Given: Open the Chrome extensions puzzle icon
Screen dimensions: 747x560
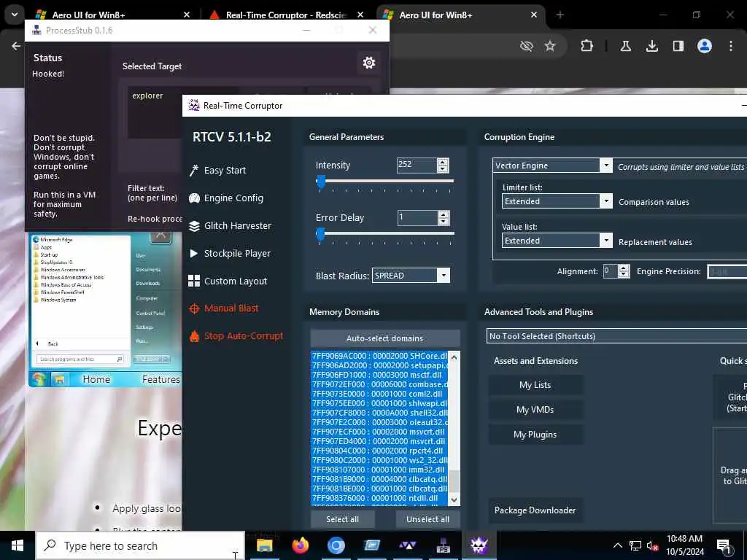Looking at the screenshot, I should pos(587,46).
